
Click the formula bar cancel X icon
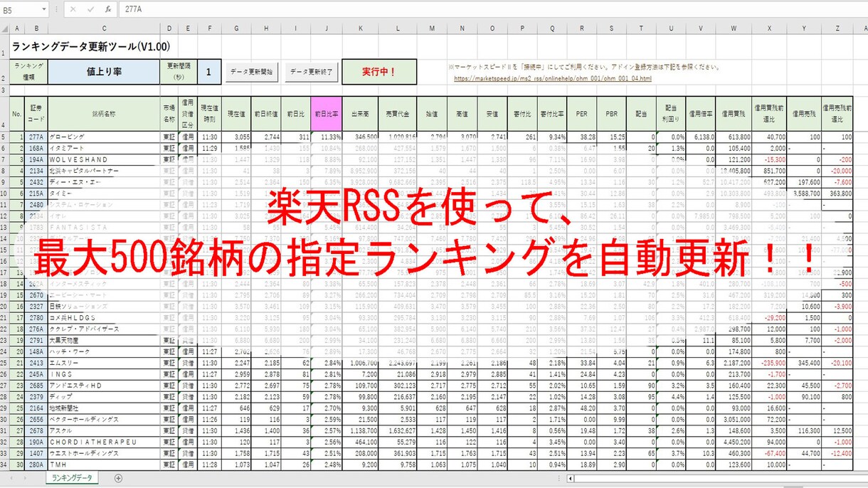(x=74, y=9)
